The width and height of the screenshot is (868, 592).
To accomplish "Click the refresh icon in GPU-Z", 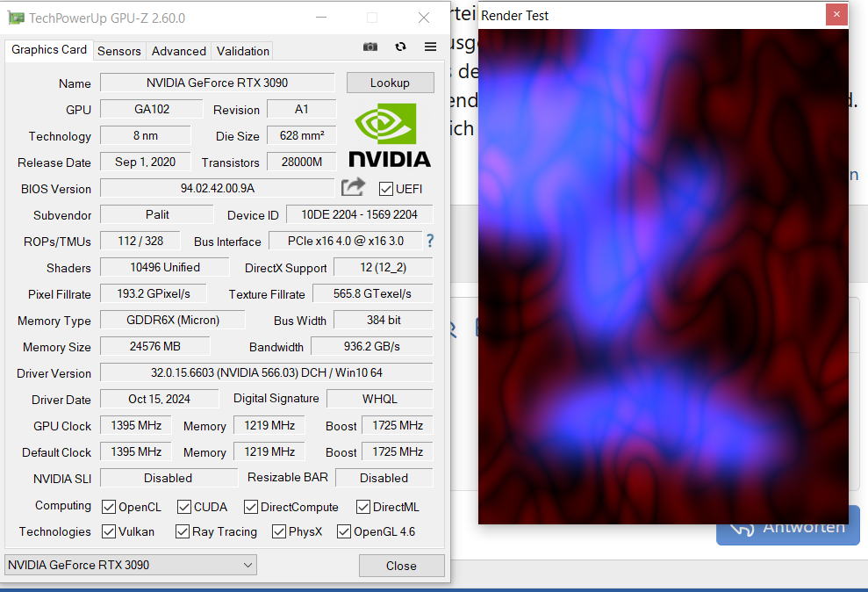I will 400,47.
